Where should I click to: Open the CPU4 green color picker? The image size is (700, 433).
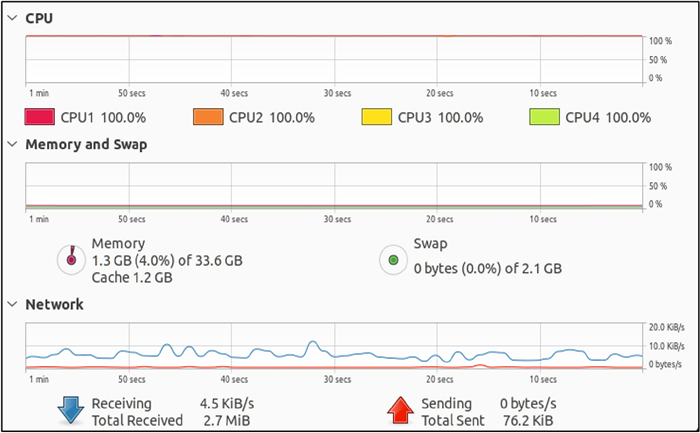point(544,117)
